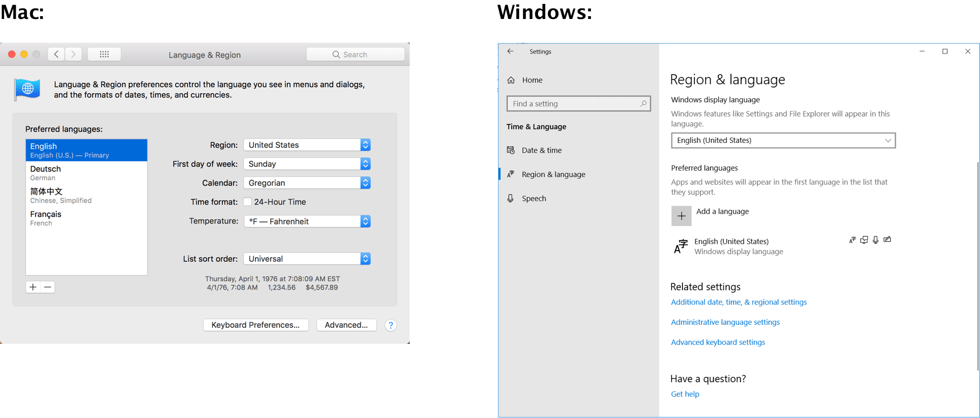Viewport: 980px width, 418px height.
Task: Open the Temperature dropdown showing Fahrenheit
Action: (x=307, y=222)
